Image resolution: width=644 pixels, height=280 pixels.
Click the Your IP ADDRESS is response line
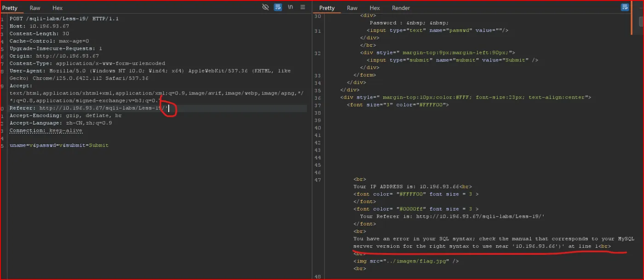pyautogui.click(x=413, y=186)
